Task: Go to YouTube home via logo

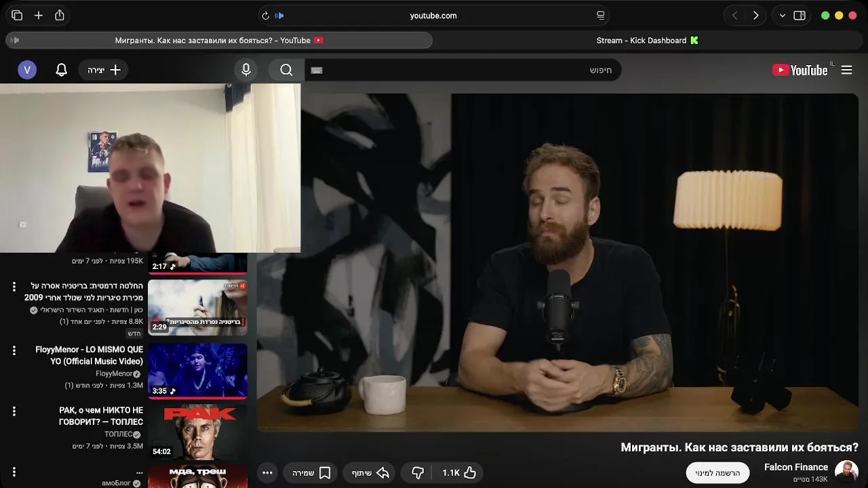Action: point(800,70)
